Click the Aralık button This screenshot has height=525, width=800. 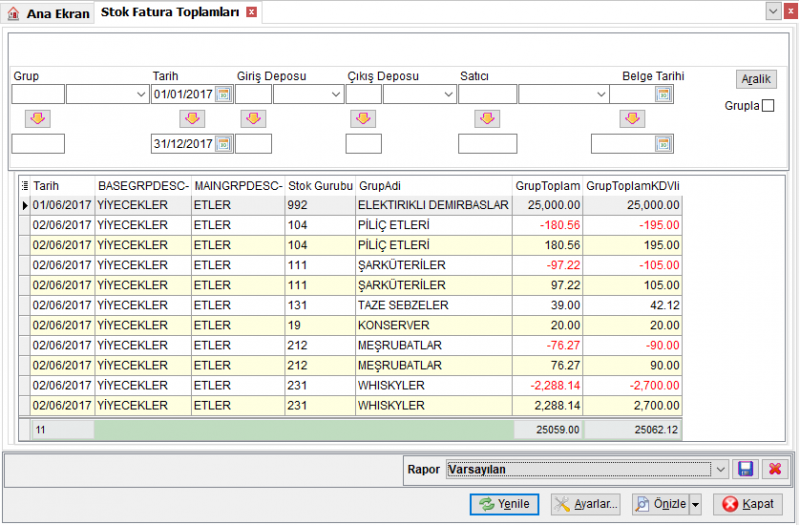pyautogui.click(x=756, y=79)
